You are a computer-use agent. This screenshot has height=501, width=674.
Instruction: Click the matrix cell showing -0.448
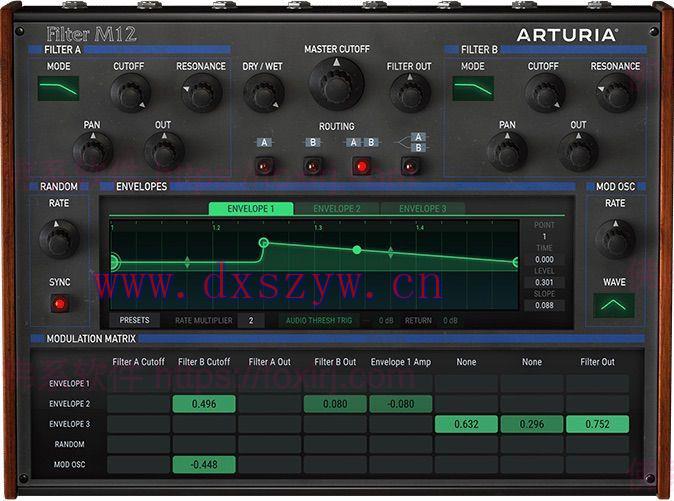pyautogui.click(x=204, y=465)
